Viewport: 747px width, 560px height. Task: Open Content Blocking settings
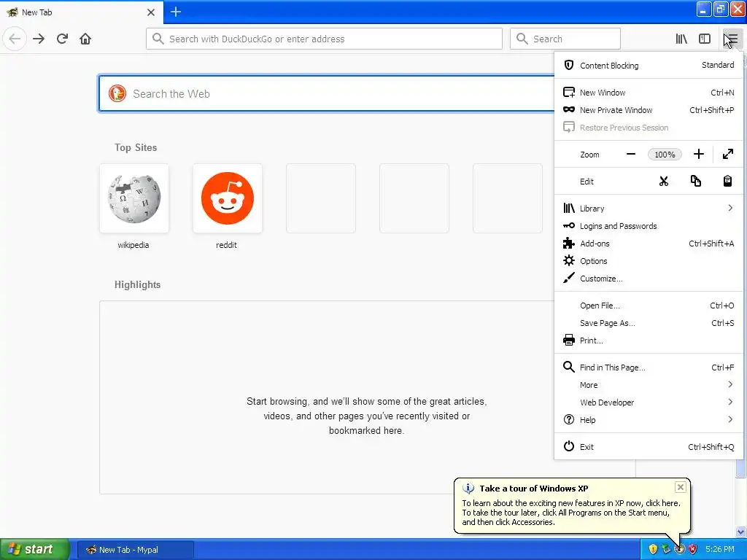pyautogui.click(x=649, y=65)
